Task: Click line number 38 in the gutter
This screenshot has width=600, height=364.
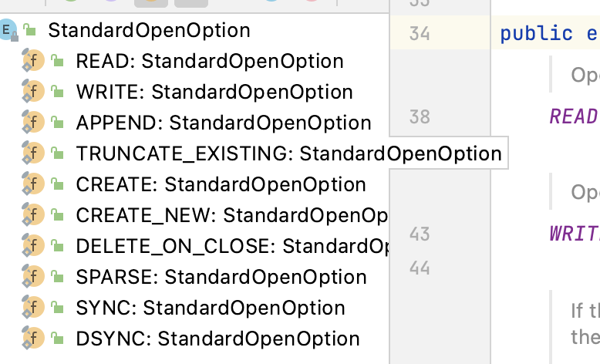Action: tap(420, 117)
